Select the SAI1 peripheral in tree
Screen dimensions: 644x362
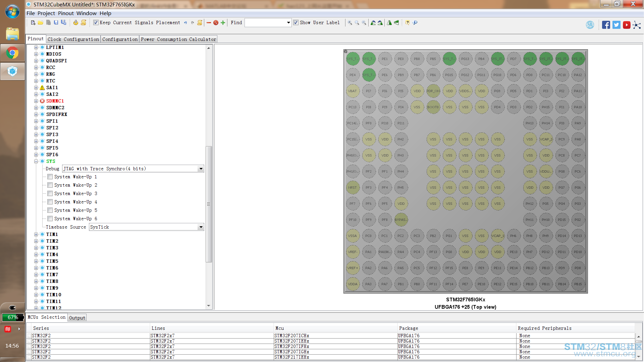[52, 87]
